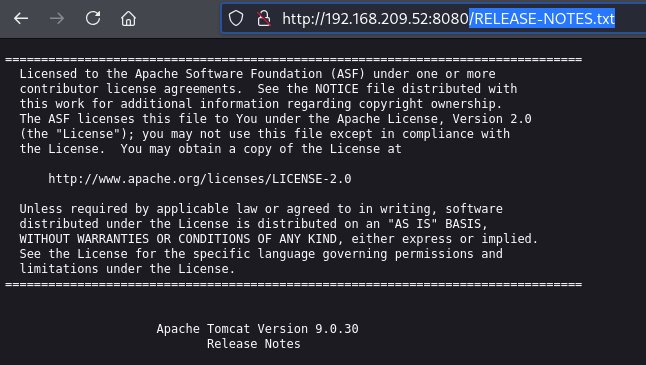
Task: Click the apache.org LICENSE-2.0 URL text
Action: coord(200,179)
